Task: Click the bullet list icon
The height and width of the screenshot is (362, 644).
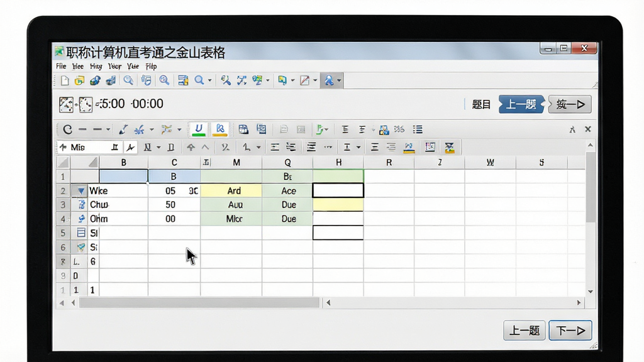Action: (x=418, y=129)
